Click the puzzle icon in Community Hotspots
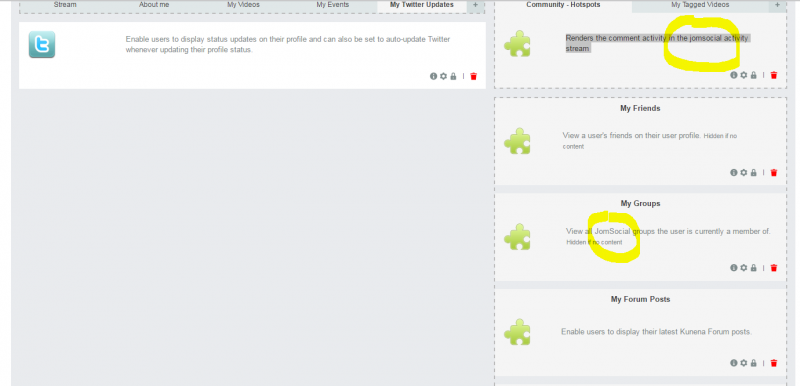 [x=517, y=44]
